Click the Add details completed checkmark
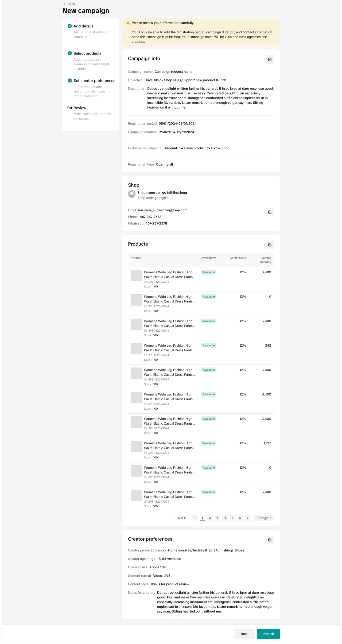Screen dimensions: 342x644 coord(70,26)
